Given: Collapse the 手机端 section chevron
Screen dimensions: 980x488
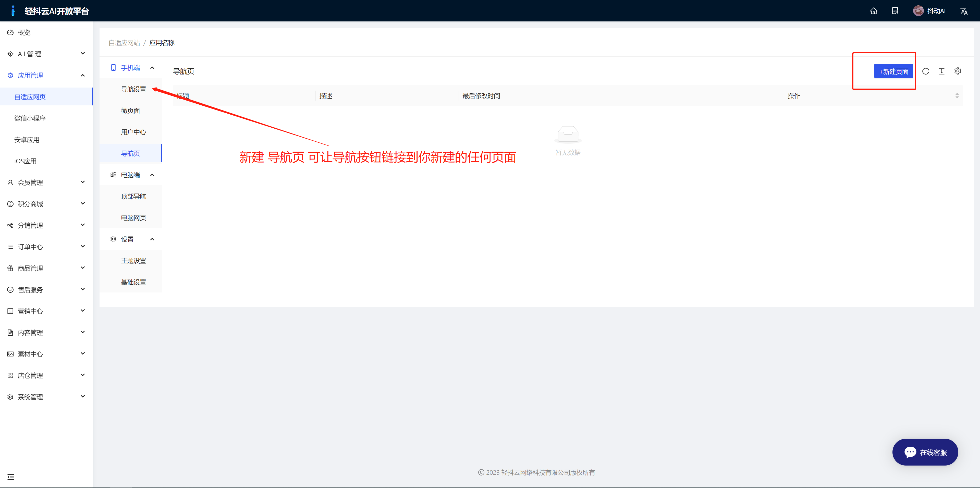Looking at the screenshot, I should pos(152,68).
